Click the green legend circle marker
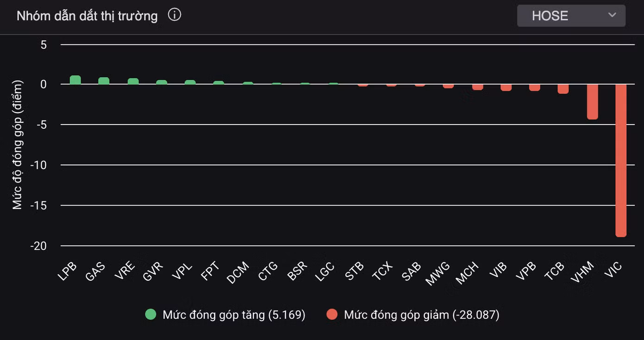This screenshot has width=644, height=340. 151,315
